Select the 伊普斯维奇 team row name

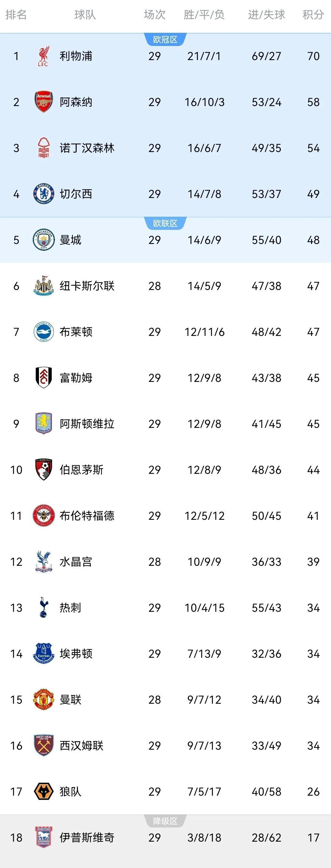(87, 837)
